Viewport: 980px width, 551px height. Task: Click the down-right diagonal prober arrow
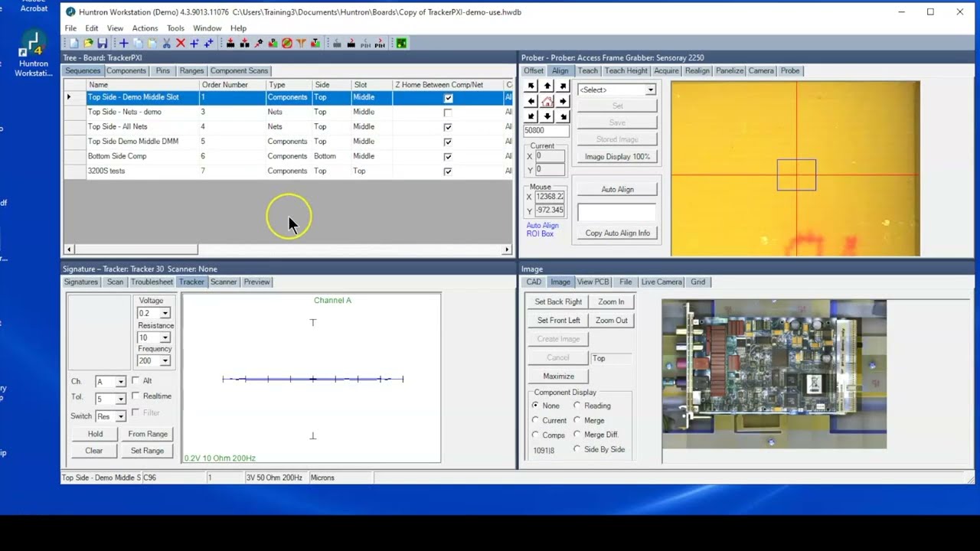563,116
